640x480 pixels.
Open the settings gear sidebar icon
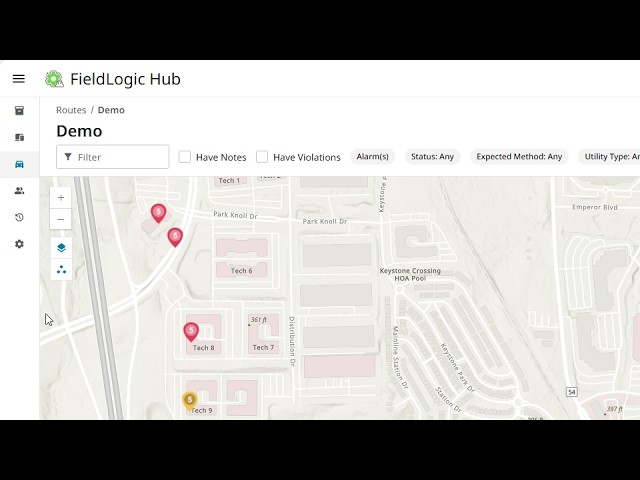[19, 244]
